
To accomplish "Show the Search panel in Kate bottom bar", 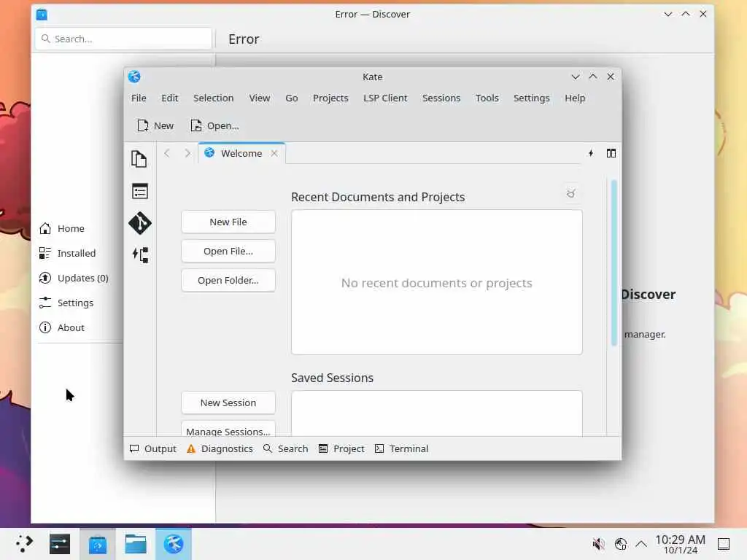I will [285, 448].
